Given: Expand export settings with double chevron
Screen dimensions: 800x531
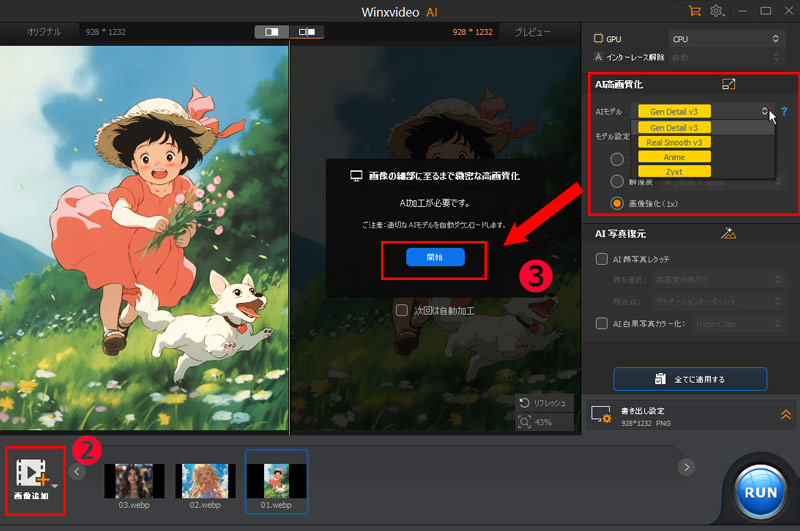Looking at the screenshot, I should [786, 415].
